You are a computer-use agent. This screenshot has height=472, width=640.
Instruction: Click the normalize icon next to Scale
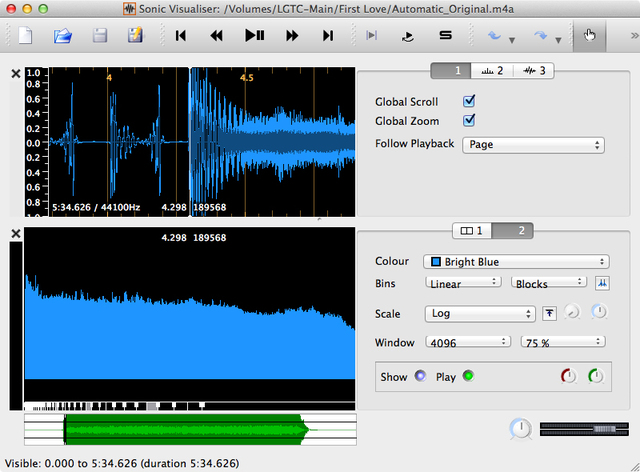(550, 313)
